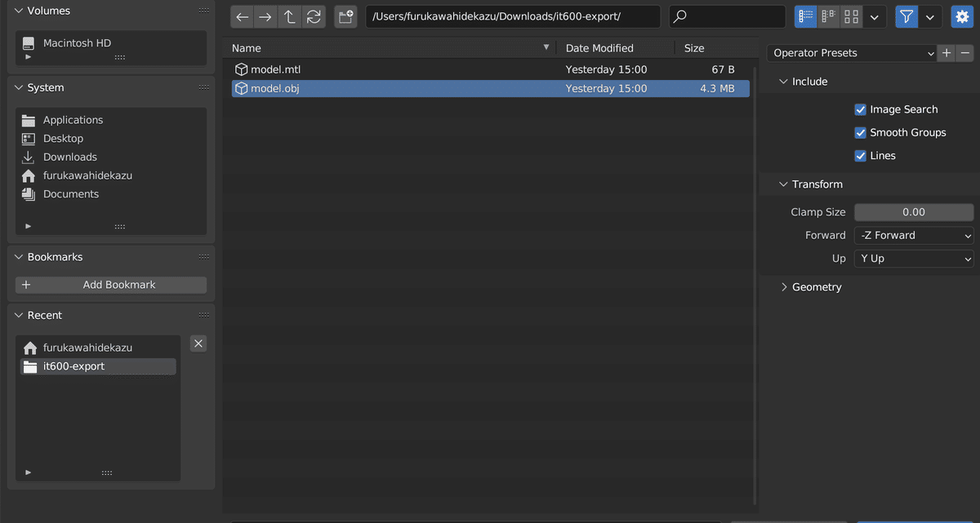Click the Clamp Size value field
Screen dimensions: 980x523
pyautogui.click(x=914, y=212)
